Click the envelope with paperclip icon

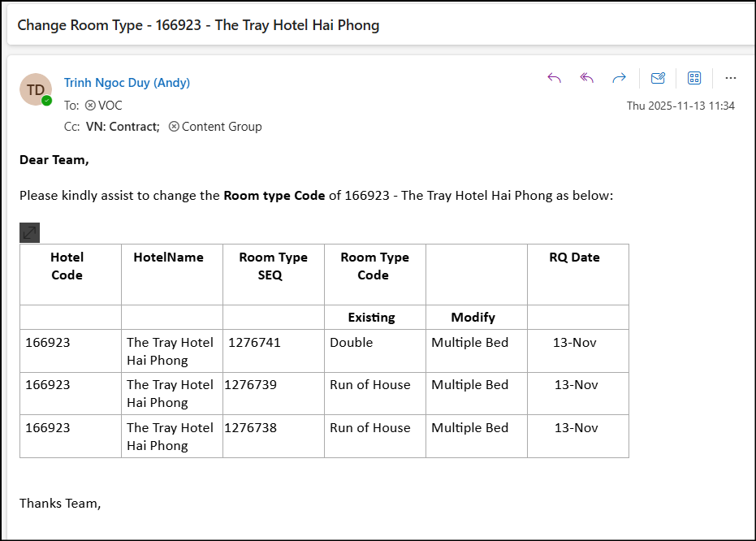click(658, 78)
